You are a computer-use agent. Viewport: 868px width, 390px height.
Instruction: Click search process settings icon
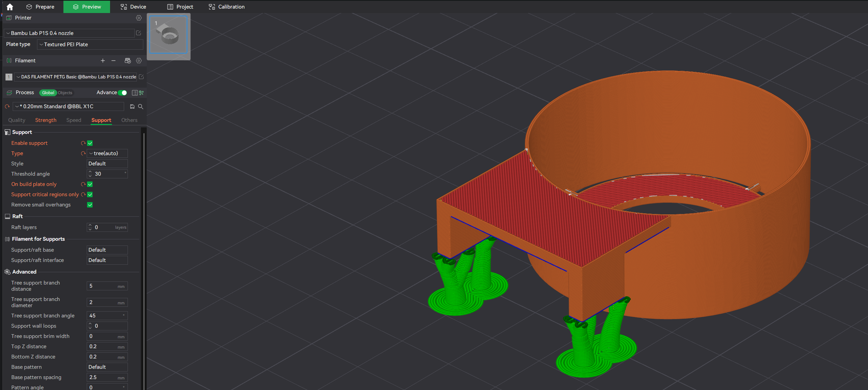click(141, 106)
